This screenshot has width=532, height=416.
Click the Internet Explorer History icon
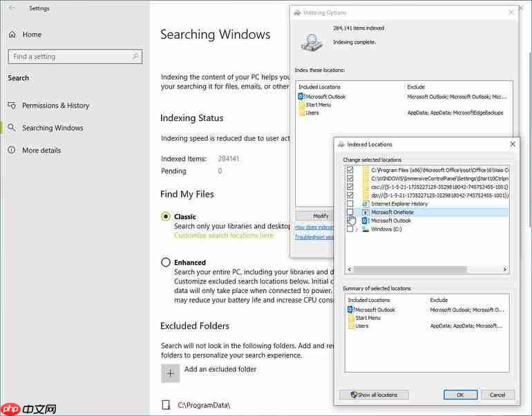(x=365, y=204)
